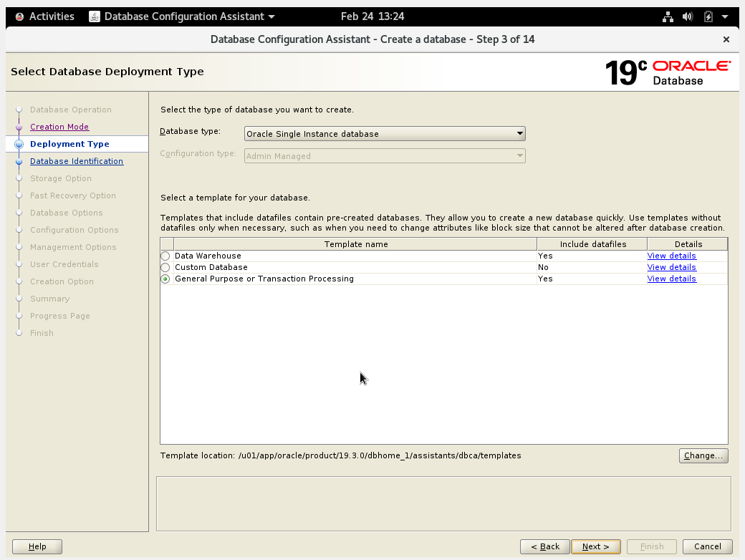
Task: Click the Java app icon in the top bar
Action: click(95, 16)
